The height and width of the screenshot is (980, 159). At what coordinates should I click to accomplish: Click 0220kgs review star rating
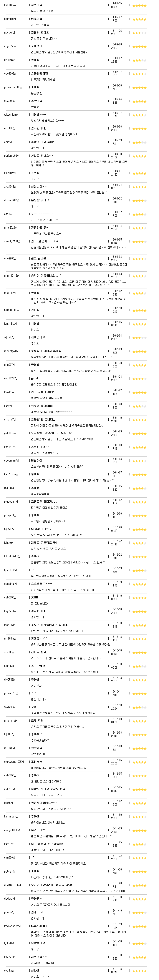point(139,60)
